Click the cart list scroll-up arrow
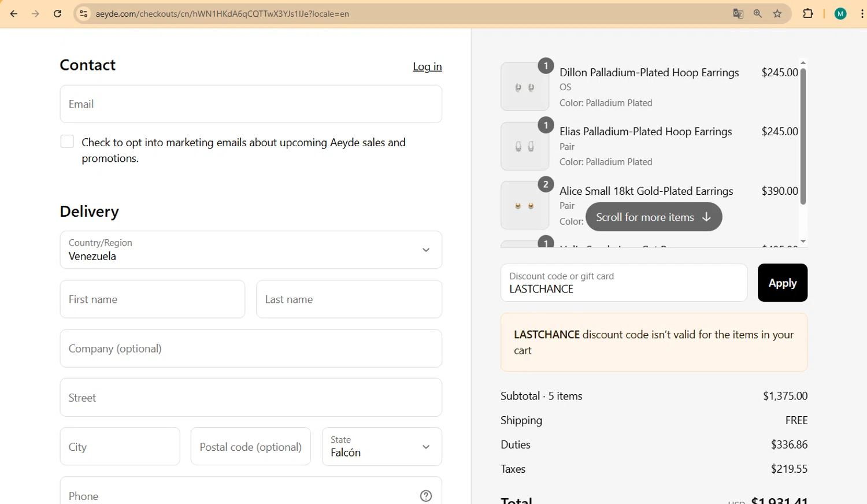Image resolution: width=867 pixels, height=504 pixels. [x=803, y=62]
